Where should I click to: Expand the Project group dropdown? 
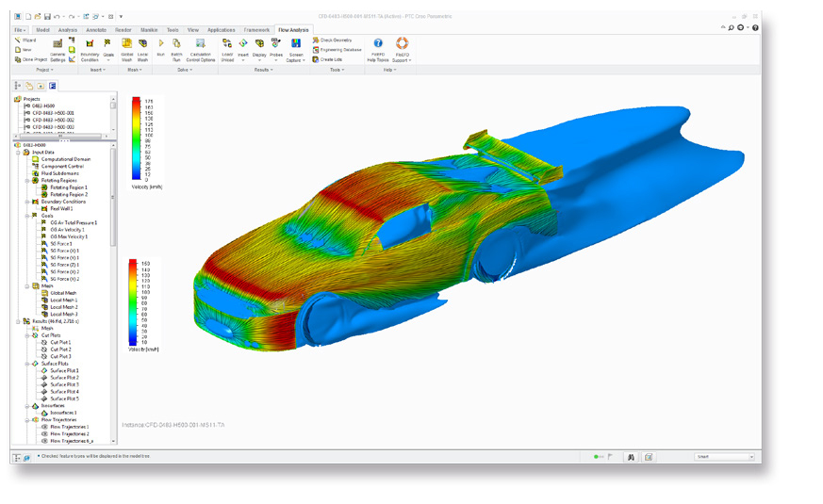(44, 70)
